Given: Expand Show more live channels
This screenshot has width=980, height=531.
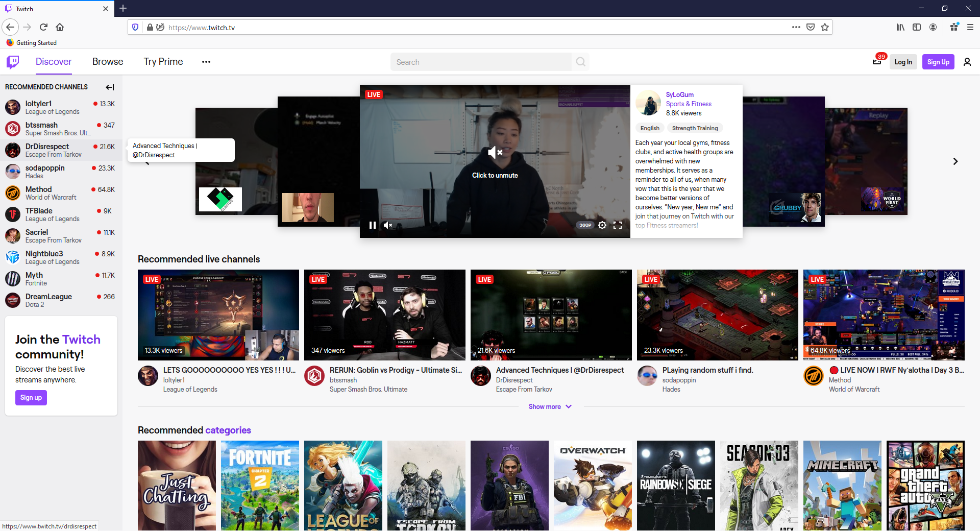Looking at the screenshot, I should (550, 407).
